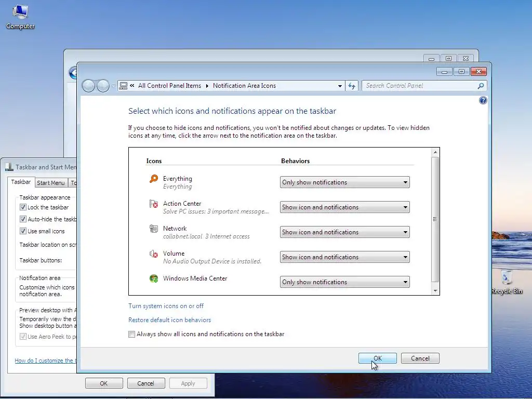Image resolution: width=532 pixels, height=399 pixels.
Task: Click 'Solve PC issues' Action Center description
Action: (216, 211)
